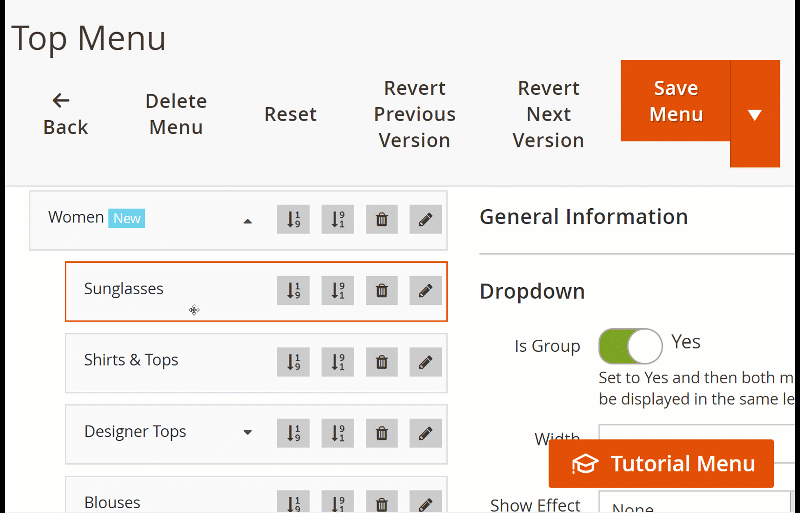This screenshot has width=800, height=513.
Task: Select the Blouses menu item
Action: coord(112,502)
